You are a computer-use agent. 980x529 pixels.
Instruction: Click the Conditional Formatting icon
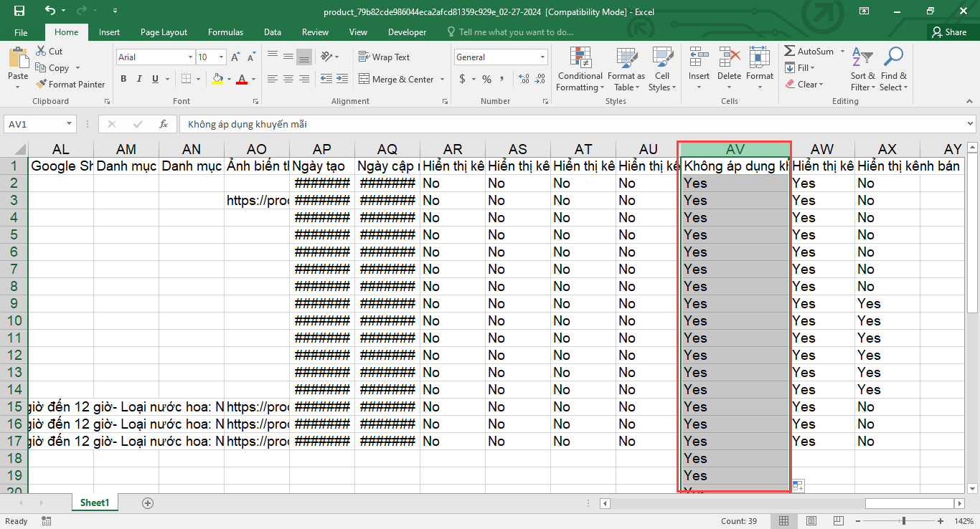click(x=580, y=58)
